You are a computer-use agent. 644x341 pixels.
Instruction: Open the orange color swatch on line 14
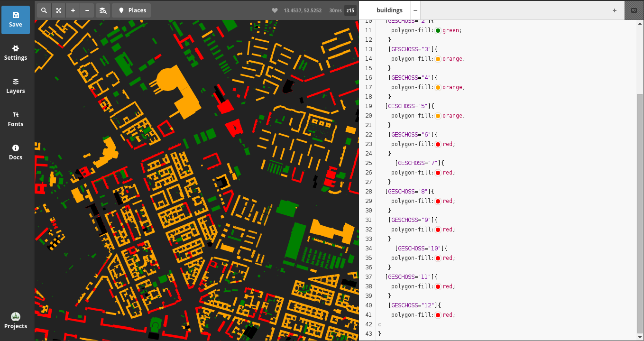(438, 59)
